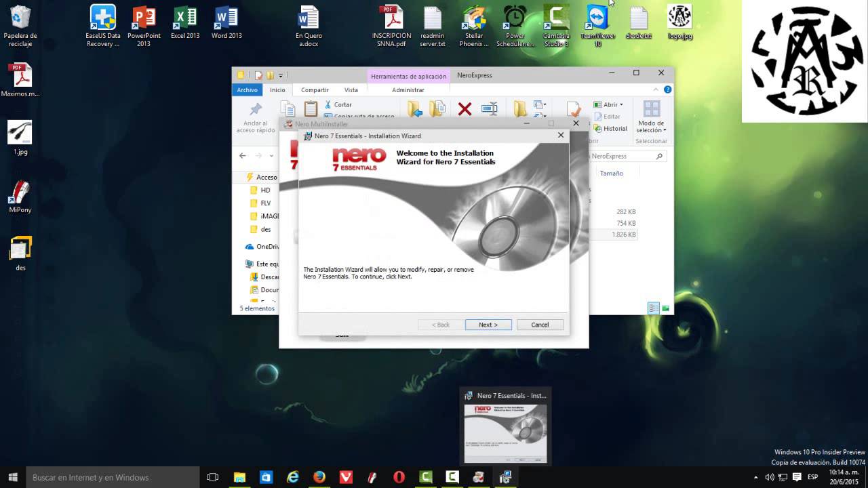Click 754 KB file size row
This screenshot has height=488, width=868.
[626, 223]
